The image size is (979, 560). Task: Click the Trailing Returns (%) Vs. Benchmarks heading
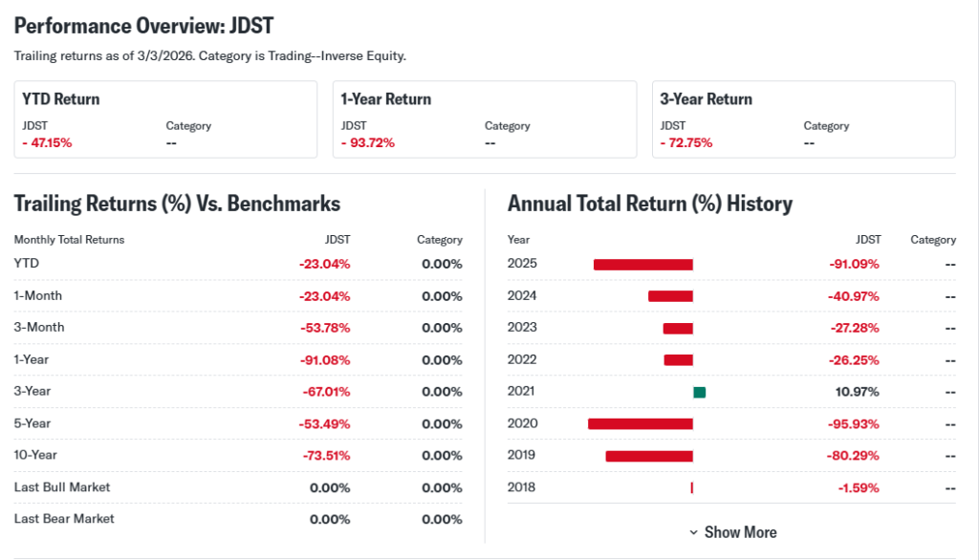(x=177, y=204)
